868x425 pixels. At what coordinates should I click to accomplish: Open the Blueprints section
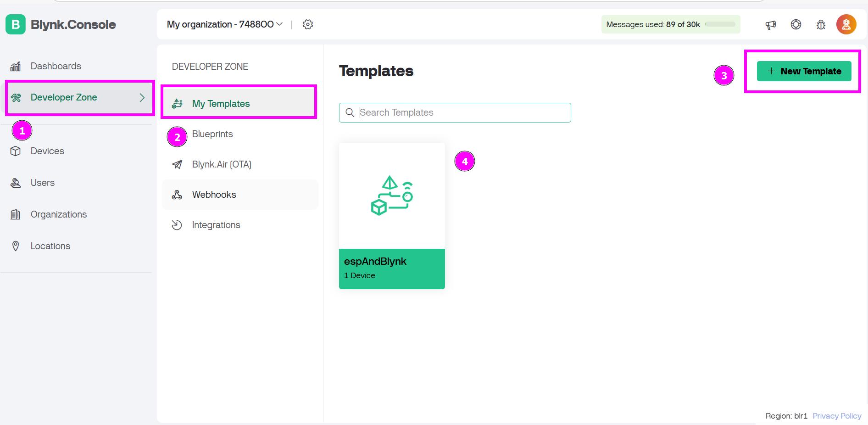(x=212, y=134)
